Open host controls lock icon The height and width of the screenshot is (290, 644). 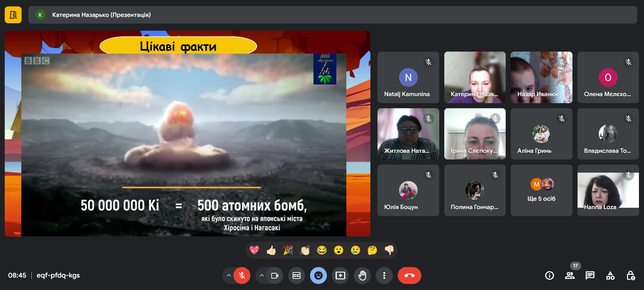tap(631, 275)
